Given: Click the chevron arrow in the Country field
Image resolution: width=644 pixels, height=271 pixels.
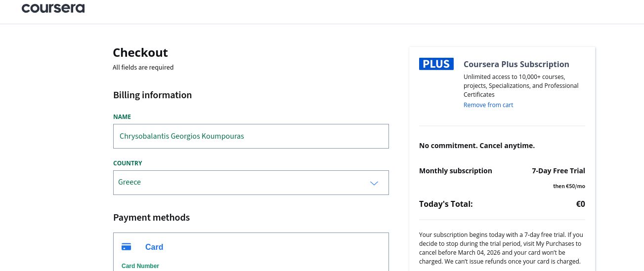Looking at the screenshot, I should 374,183.
